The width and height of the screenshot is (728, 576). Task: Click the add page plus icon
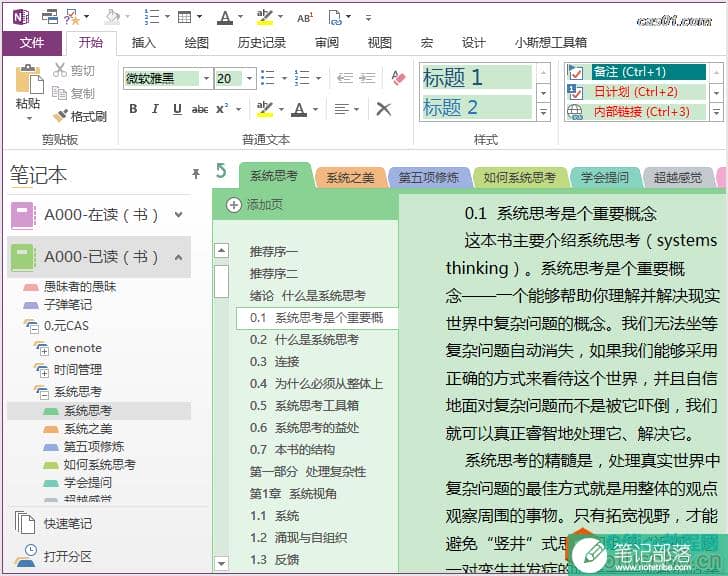[234, 205]
